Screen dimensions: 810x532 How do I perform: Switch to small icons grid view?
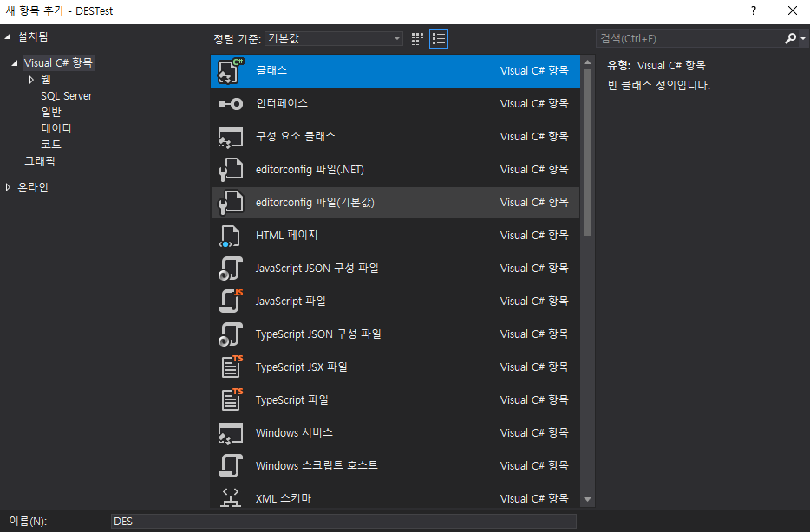tap(417, 39)
